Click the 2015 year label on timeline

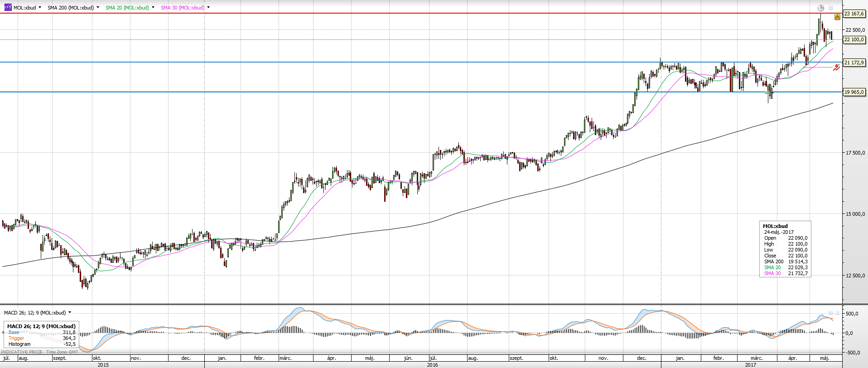(x=103, y=364)
